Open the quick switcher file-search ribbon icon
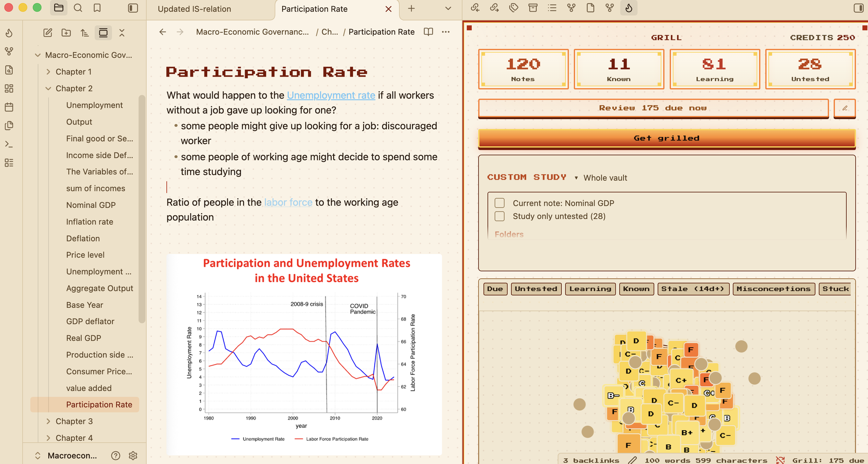The width and height of the screenshot is (868, 464). point(9,70)
